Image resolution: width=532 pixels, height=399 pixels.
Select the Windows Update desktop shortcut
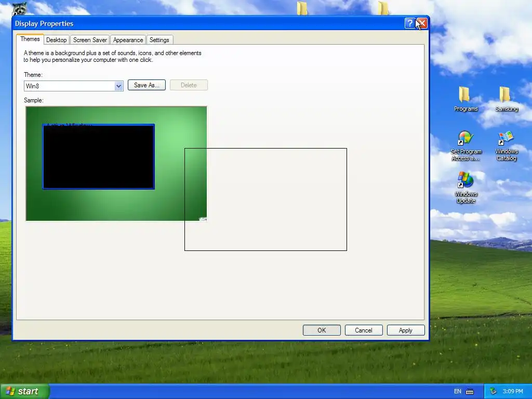coord(465,188)
